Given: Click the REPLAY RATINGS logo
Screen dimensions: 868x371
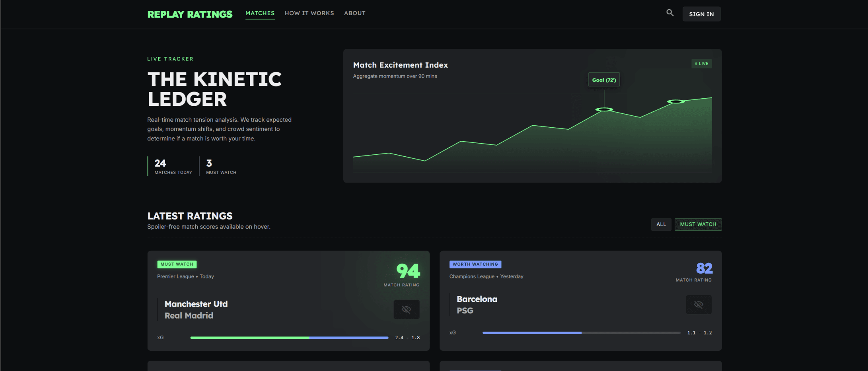Looking at the screenshot, I should [190, 14].
